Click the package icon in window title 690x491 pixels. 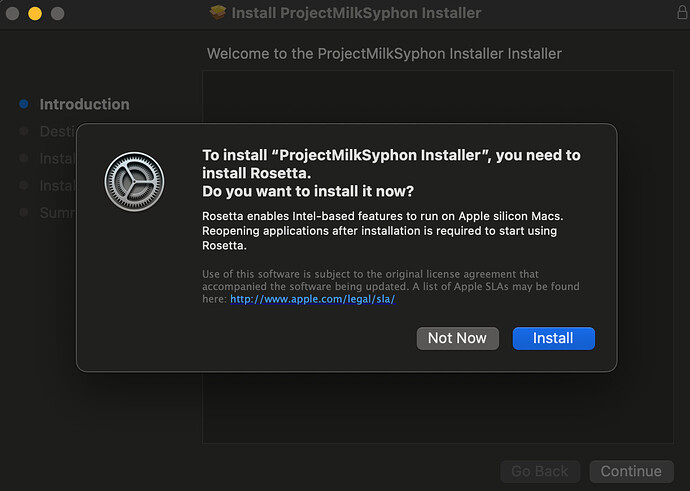[x=218, y=12]
